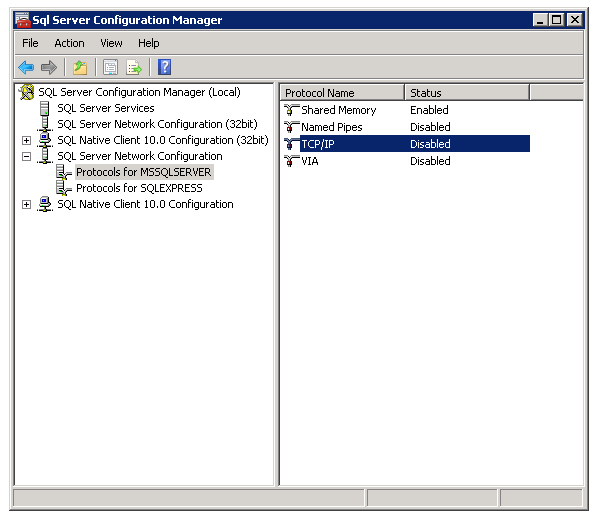Viewport: 595px width, 522px height.
Task: Click the Disabled status of TCP/IP
Action: tap(430, 144)
